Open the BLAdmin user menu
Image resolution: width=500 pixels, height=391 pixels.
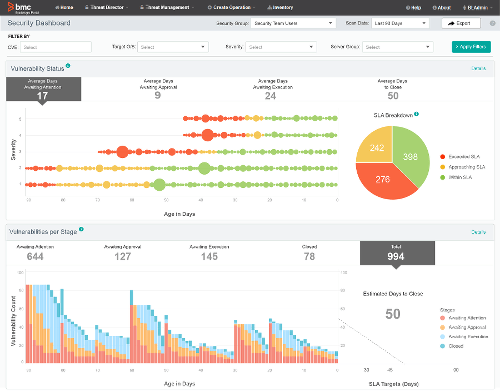[477, 8]
